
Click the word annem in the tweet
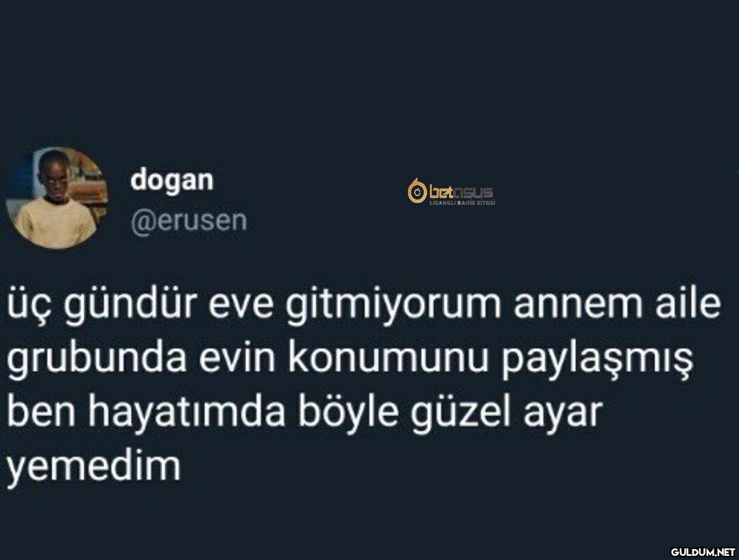[578, 304]
